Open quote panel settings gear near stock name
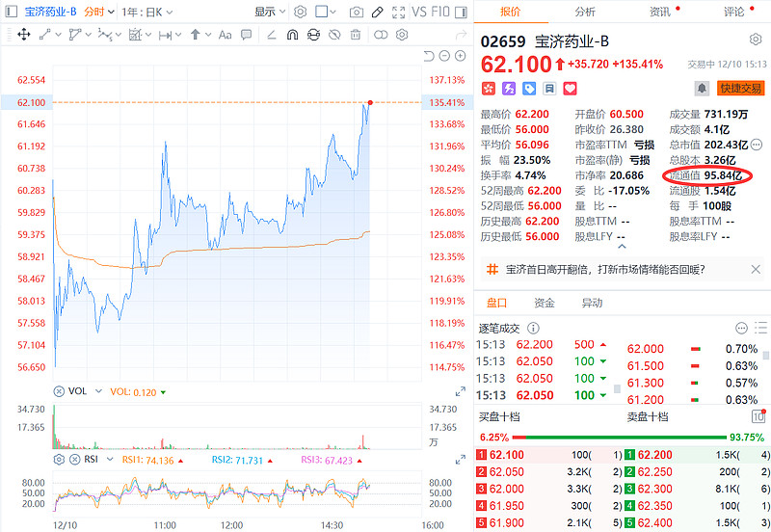 (x=756, y=40)
